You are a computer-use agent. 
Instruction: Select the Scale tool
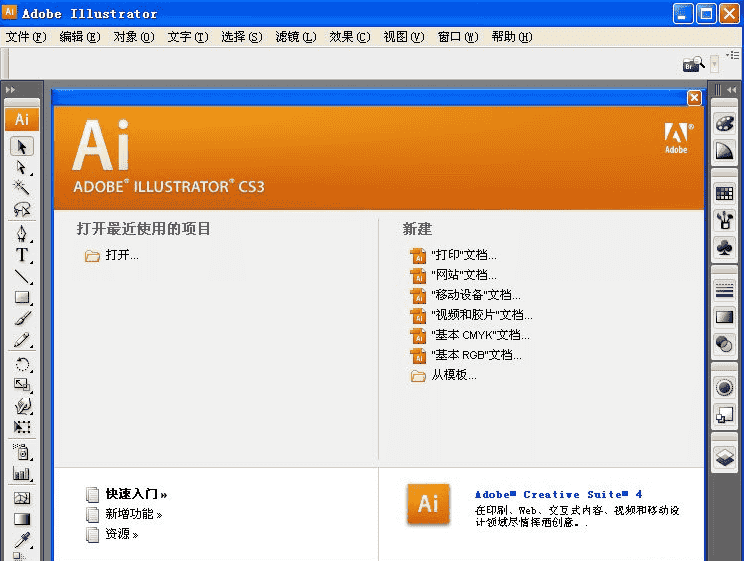click(x=22, y=384)
